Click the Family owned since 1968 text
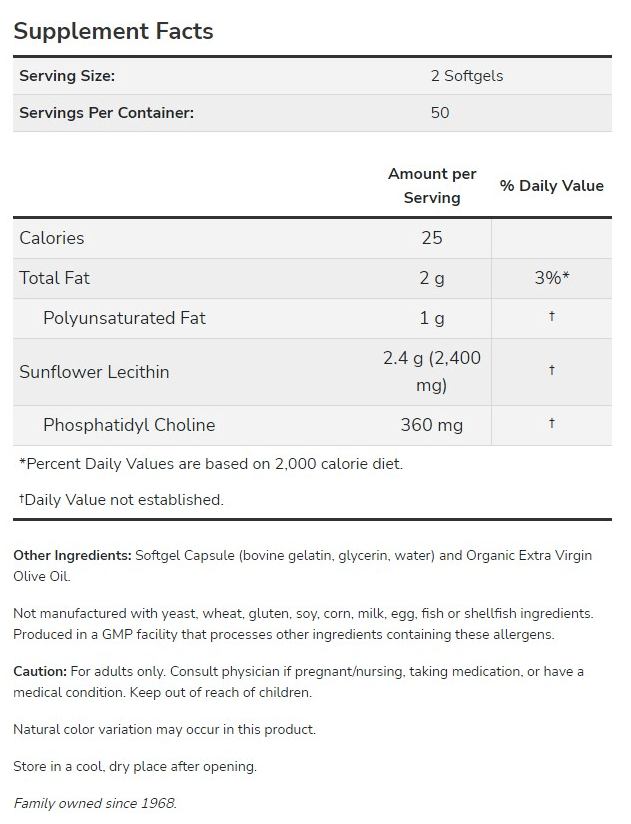Image resolution: width=631 pixels, height=824 pixels. point(95,803)
